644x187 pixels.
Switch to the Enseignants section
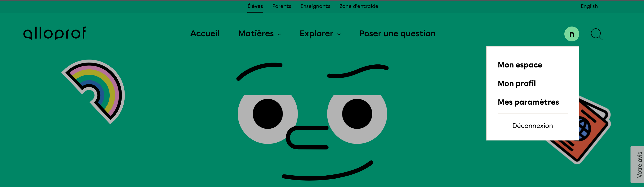pos(315,6)
